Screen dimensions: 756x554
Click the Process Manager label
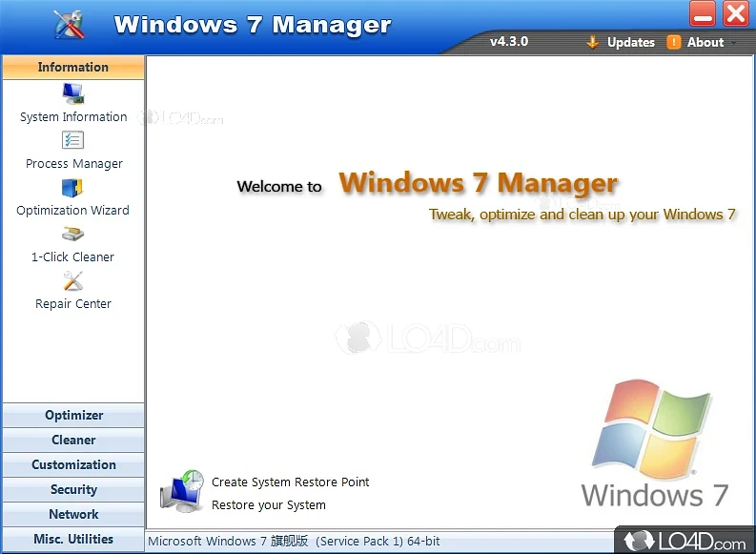(73, 164)
